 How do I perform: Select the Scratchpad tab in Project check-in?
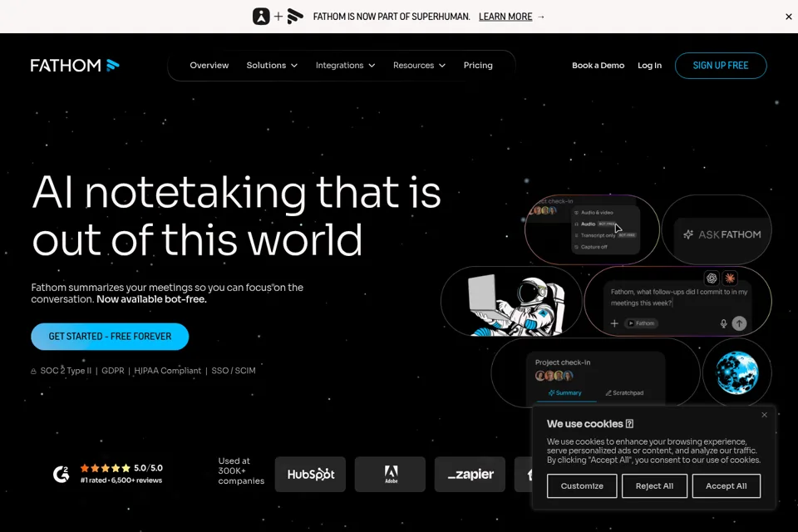click(x=624, y=393)
